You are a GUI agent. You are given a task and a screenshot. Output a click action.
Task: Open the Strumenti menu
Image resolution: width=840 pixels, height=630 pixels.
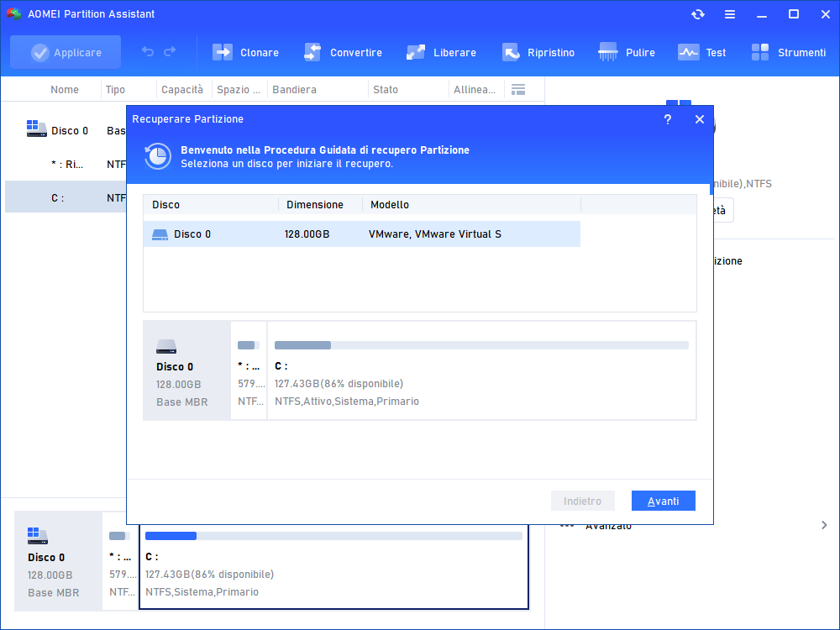point(788,52)
